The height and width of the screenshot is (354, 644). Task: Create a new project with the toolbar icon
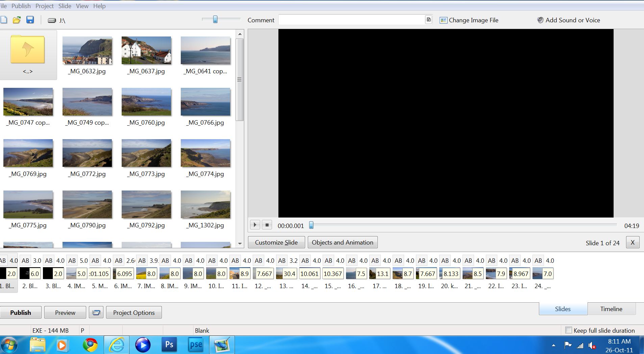(x=4, y=20)
